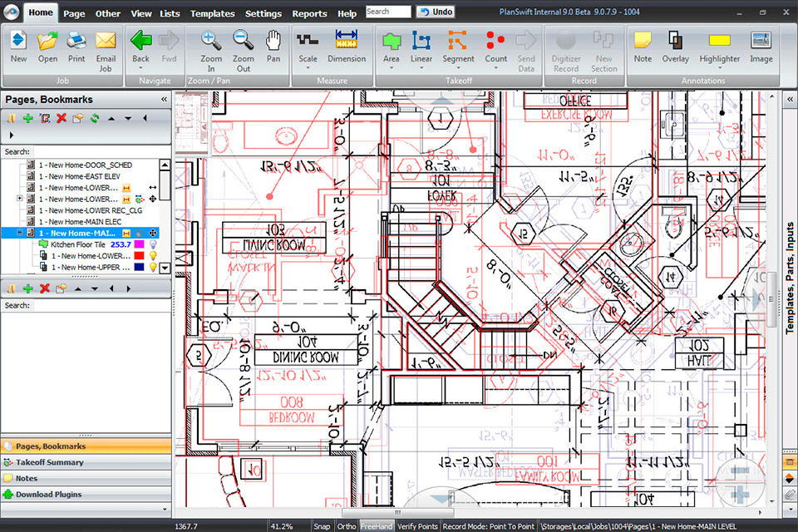Start an Area takeoff
The width and height of the screenshot is (798, 532).
click(x=392, y=47)
